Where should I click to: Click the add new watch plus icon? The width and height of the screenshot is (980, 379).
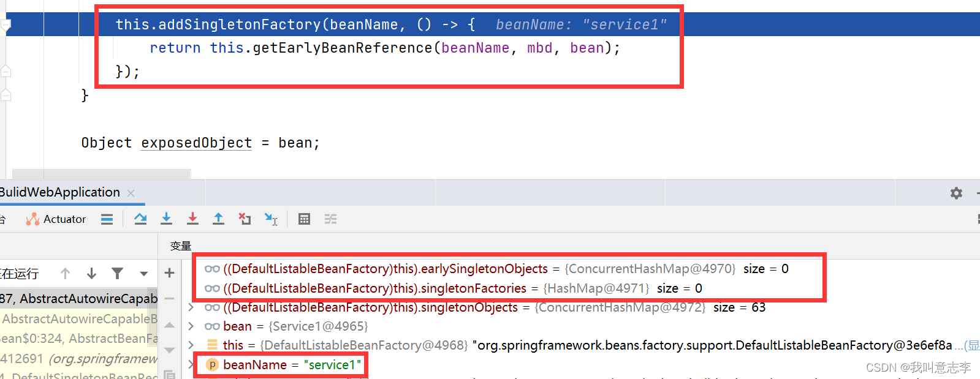[x=170, y=273]
